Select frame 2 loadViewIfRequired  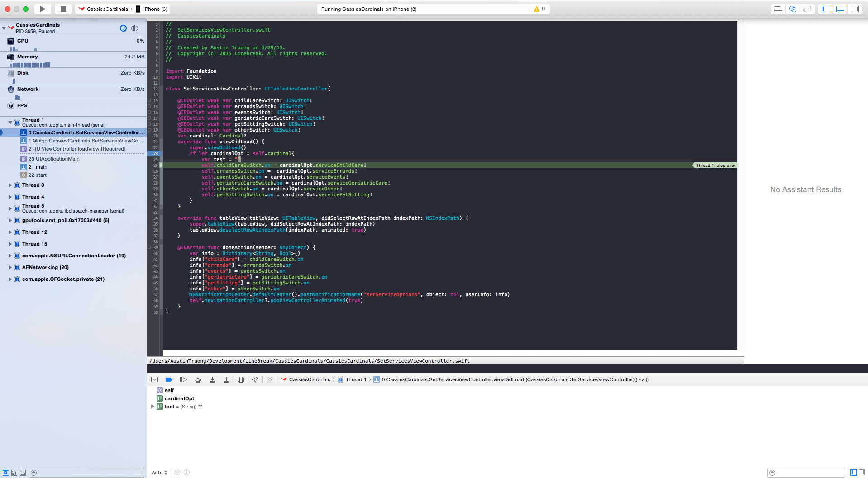[x=73, y=149]
